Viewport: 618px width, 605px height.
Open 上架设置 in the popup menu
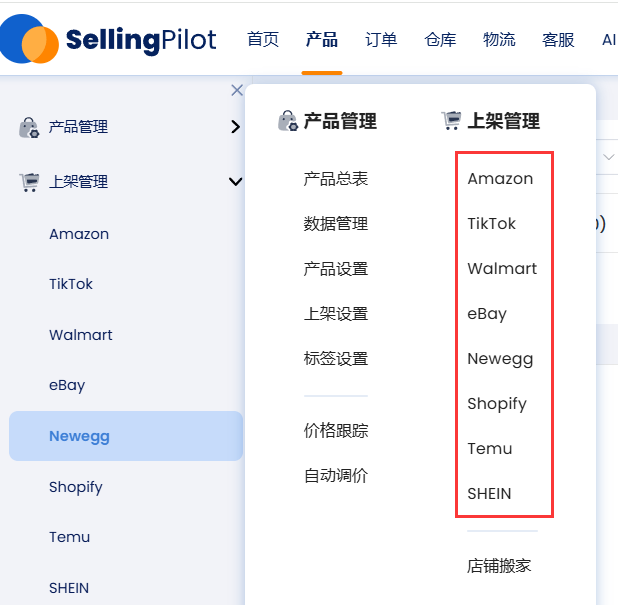(x=336, y=314)
